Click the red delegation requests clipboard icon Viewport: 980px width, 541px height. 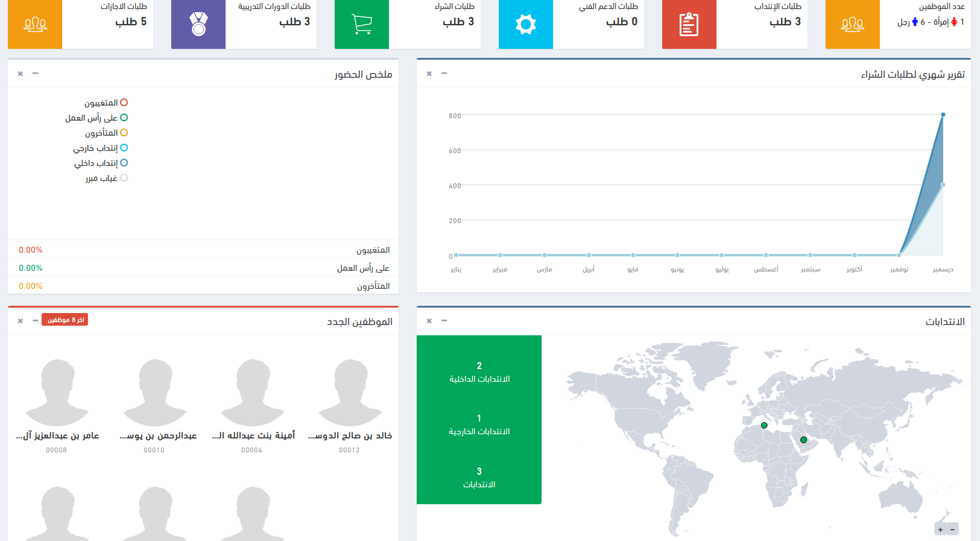pos(689,25)
